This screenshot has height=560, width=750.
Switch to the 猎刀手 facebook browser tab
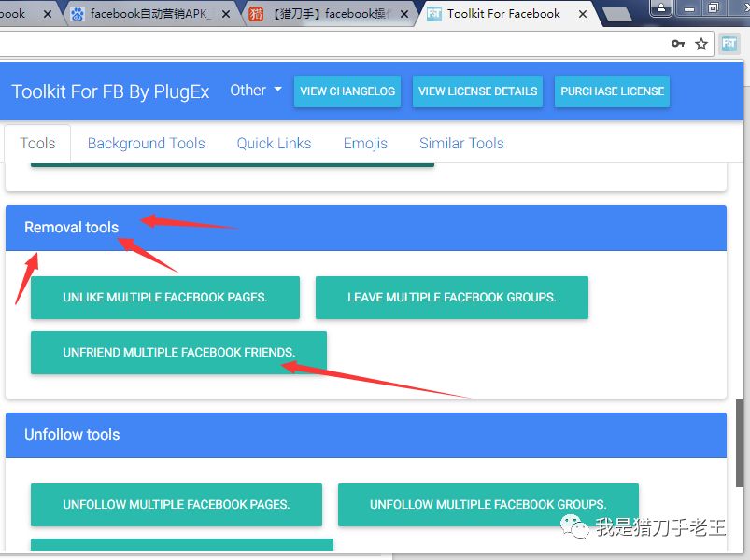pyautogui.click(x=329, y=14)
